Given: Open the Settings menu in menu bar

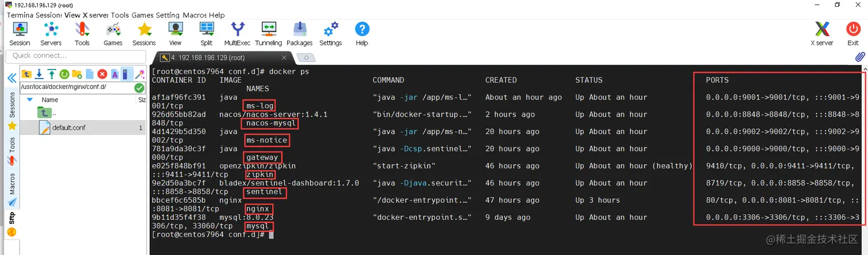Looking at the screenshot, I should [x=168, y=15].
